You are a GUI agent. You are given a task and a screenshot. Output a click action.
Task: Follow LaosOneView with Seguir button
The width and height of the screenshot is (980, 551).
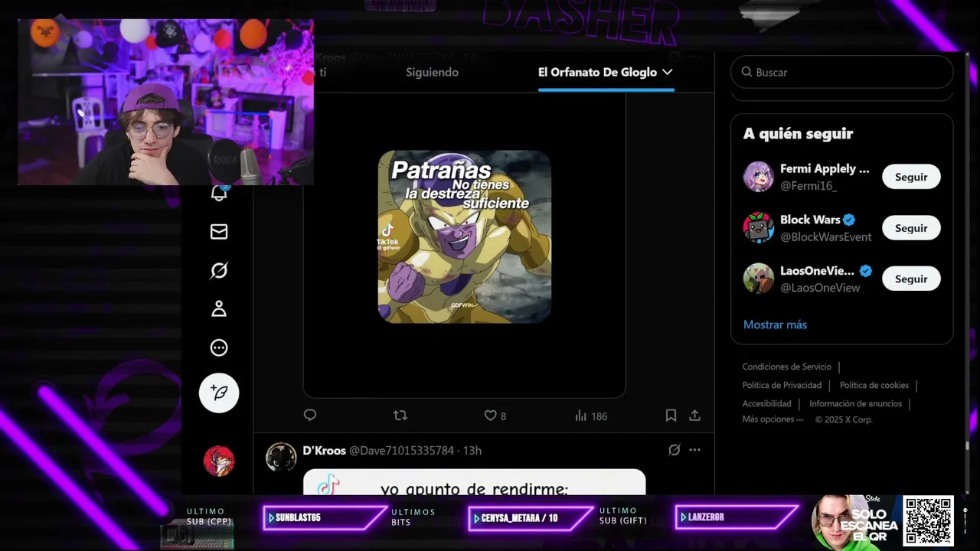pos(911,279)
